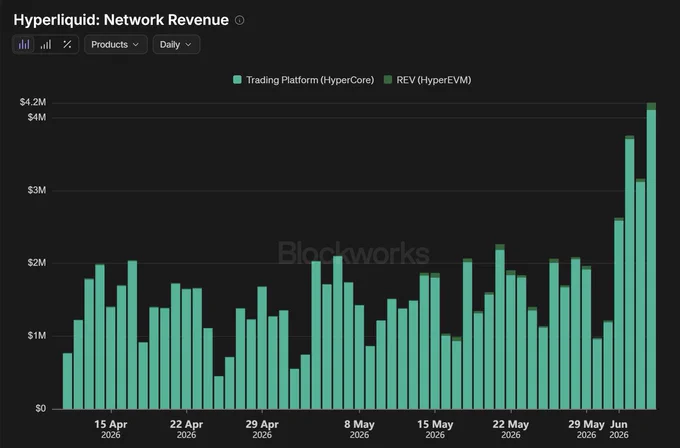Click the 22 May 2026 axis label
This screenshot has height=448, width=680.
(x=510, y=429)
